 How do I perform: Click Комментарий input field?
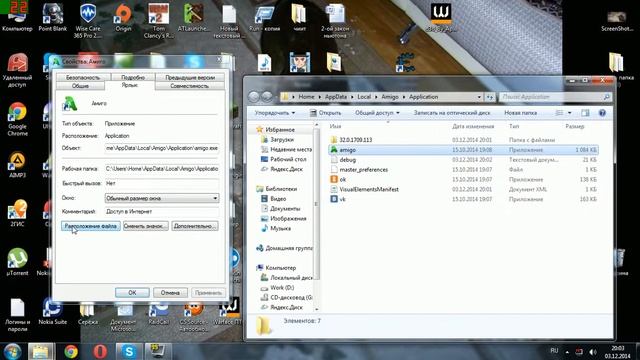click(162, 211)
